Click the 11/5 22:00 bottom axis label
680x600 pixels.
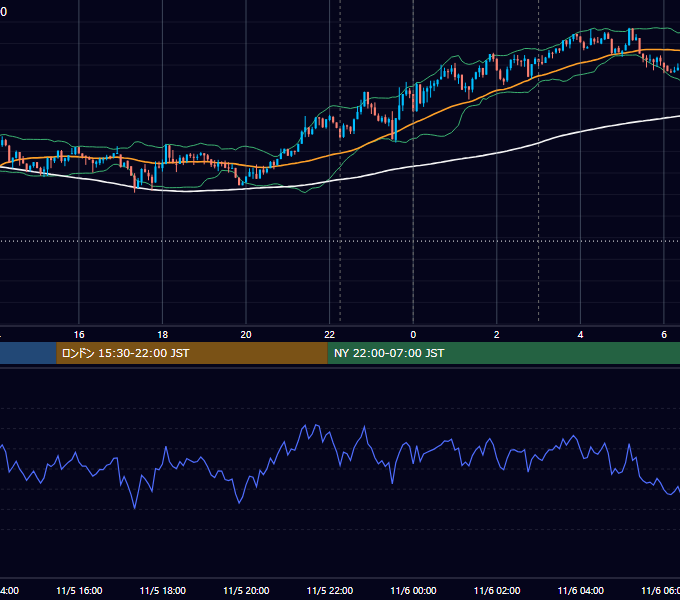click(x=330, y=590)
